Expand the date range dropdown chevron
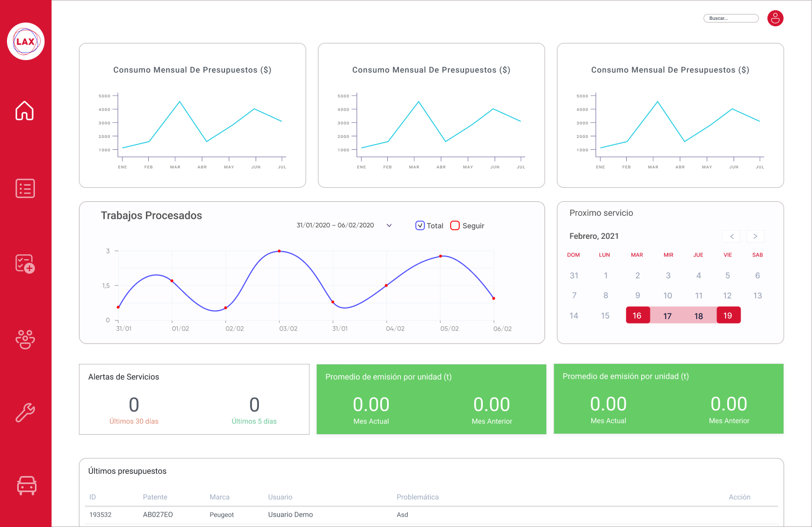 coord(389,225)
